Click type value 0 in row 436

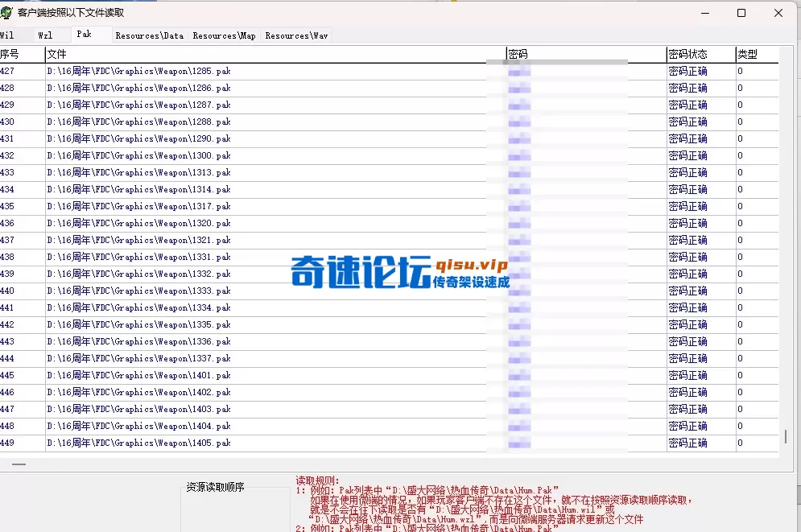coord(740,223)
